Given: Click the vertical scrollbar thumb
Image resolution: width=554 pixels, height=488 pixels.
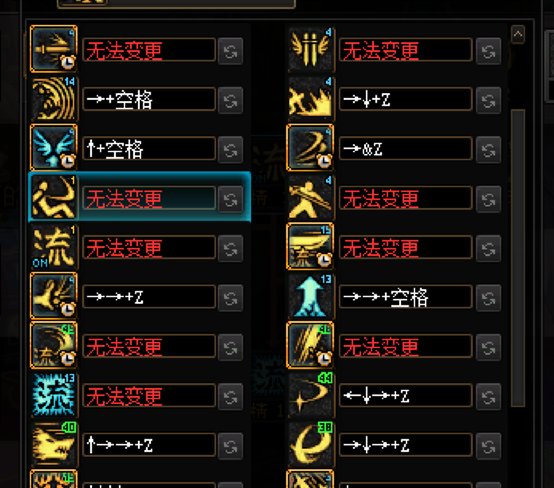Looking at the screenshot, I should tap(518, 258).
